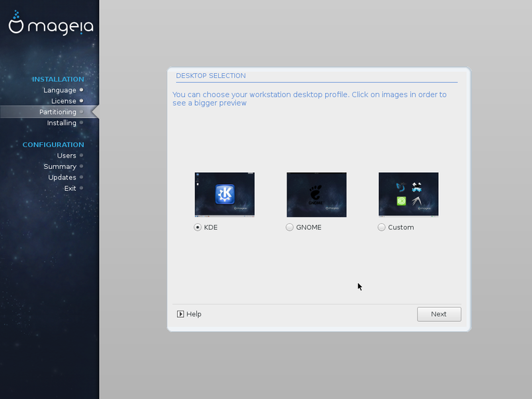Click the Exit step in sidebar
532x399 pixels.
click(x=70, y=188)
